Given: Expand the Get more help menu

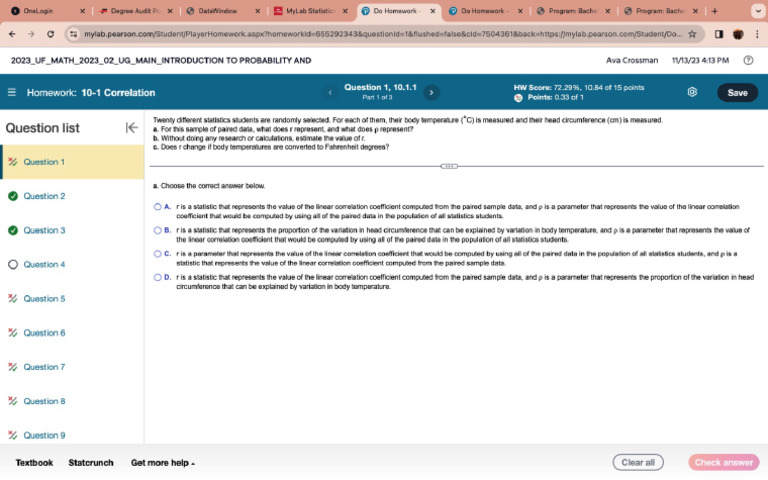Looking at the screenshot, I should tap(163, 462).
